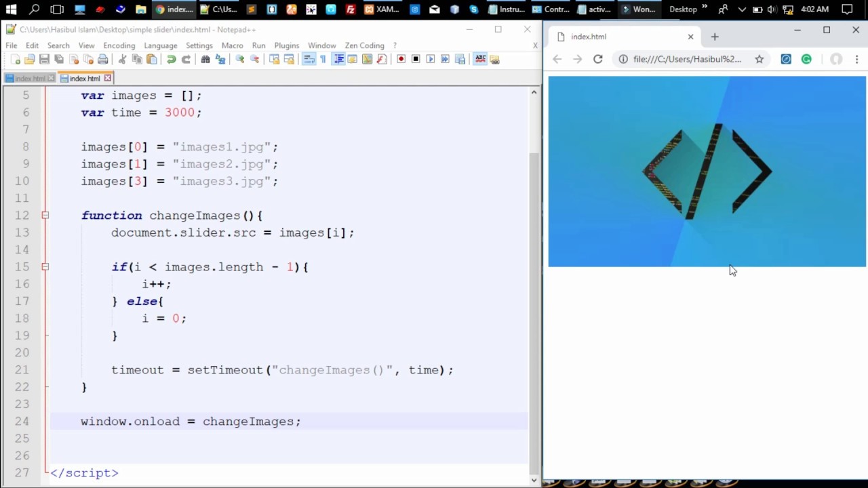Open Find with the binoculars icon
The height and width of the screenshot is (488, 868).
205,60
